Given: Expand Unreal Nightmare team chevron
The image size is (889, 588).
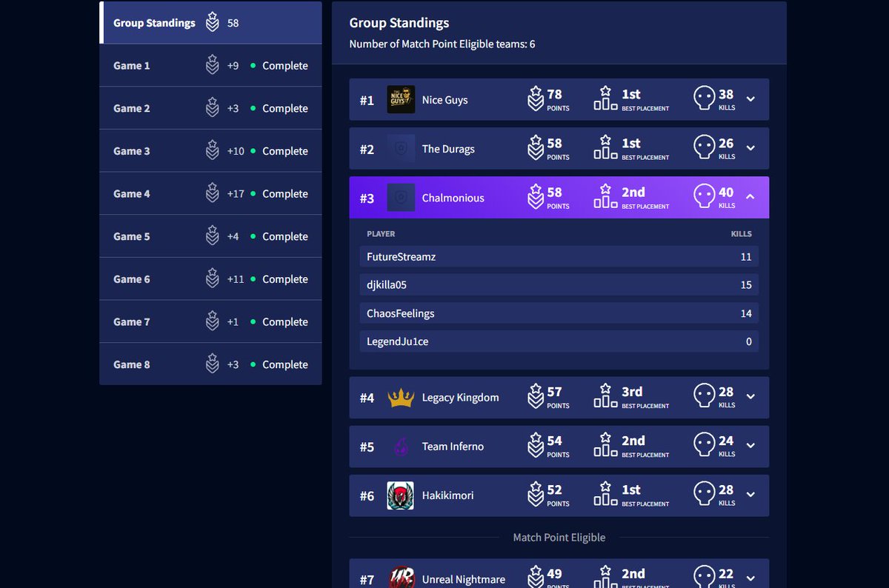Looking at the screenshot, I should pyautogui.click(x=750, y=578).
